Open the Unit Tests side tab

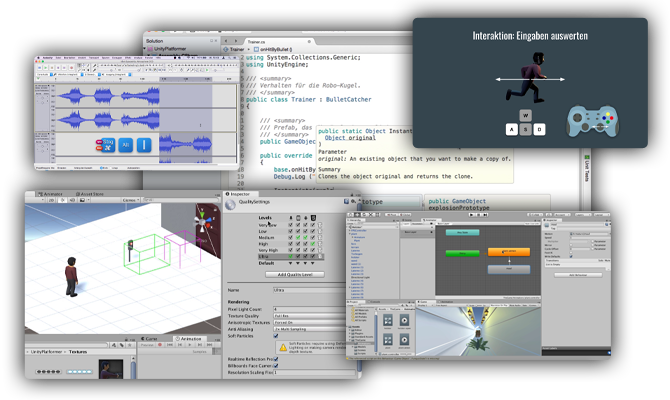[x=587, y=168]
